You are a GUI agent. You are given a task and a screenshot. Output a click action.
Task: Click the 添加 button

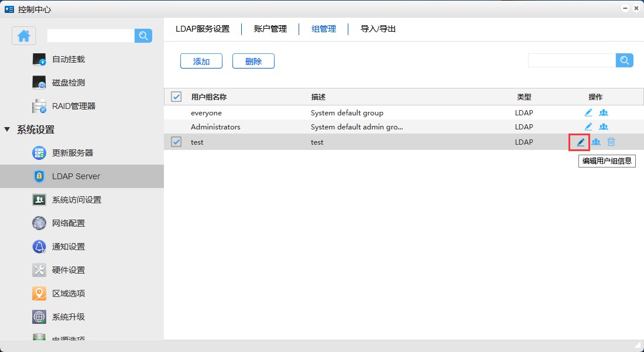201,61
